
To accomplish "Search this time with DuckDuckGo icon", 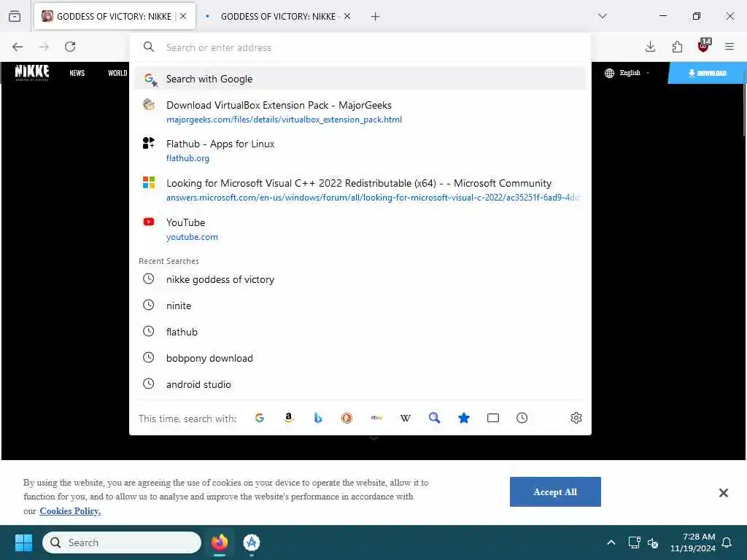I will click(x=347, y=418).
